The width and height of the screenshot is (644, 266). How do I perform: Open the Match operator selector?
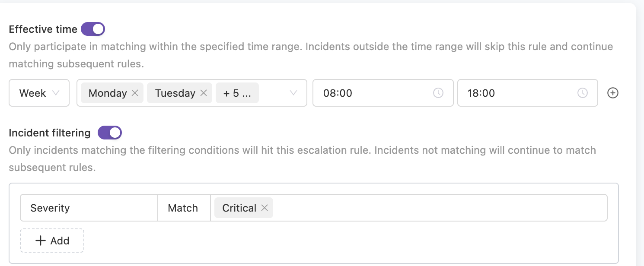(183, 208)
